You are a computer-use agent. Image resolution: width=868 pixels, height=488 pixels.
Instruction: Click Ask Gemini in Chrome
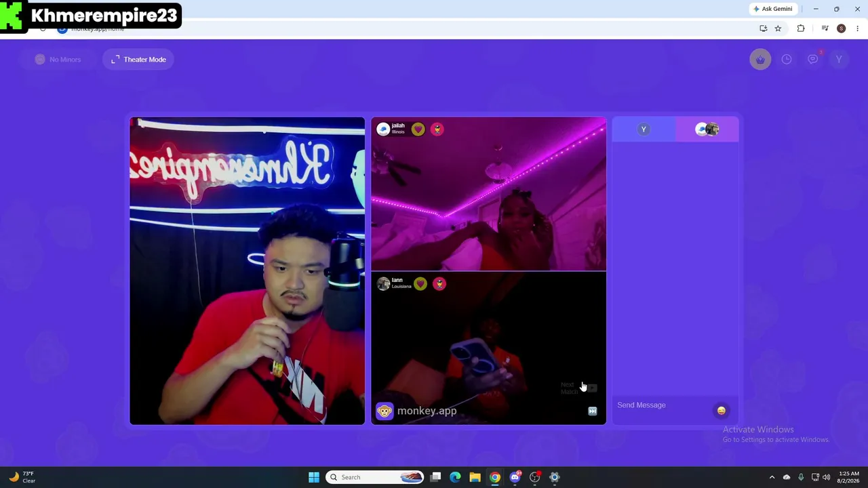click(772, 9)
